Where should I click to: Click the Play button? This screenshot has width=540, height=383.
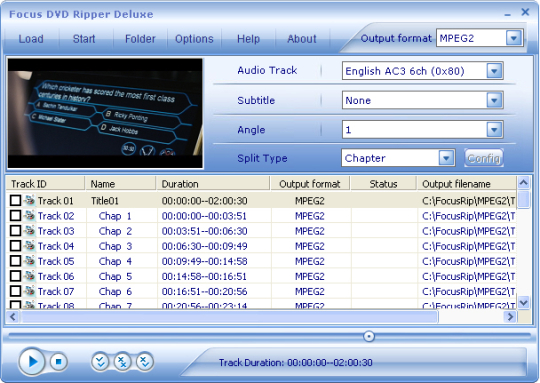(32, 362)
